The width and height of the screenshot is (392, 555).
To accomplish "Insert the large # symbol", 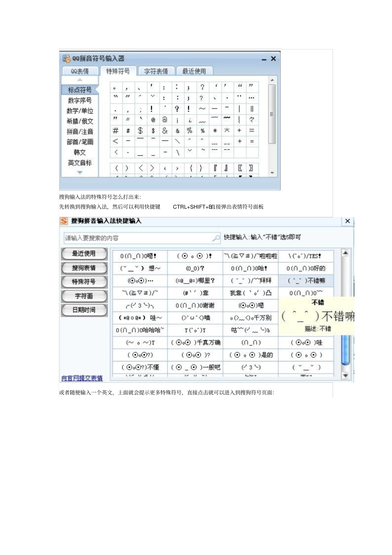I will 116,130.
